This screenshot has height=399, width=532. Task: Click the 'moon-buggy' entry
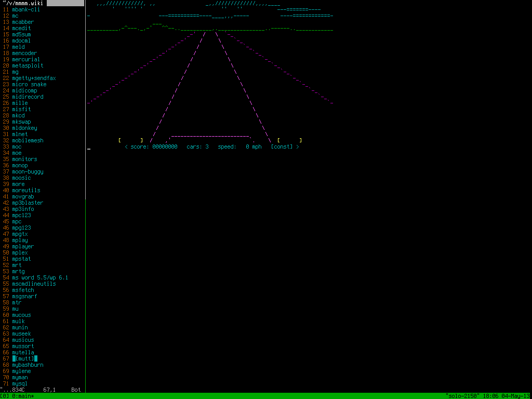click(28, 171)
